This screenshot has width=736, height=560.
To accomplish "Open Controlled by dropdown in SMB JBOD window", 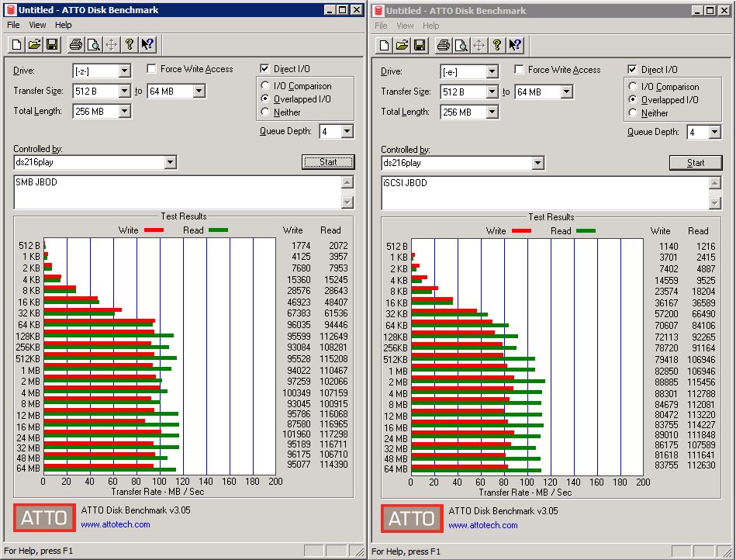I will click(x=171, y=162).
